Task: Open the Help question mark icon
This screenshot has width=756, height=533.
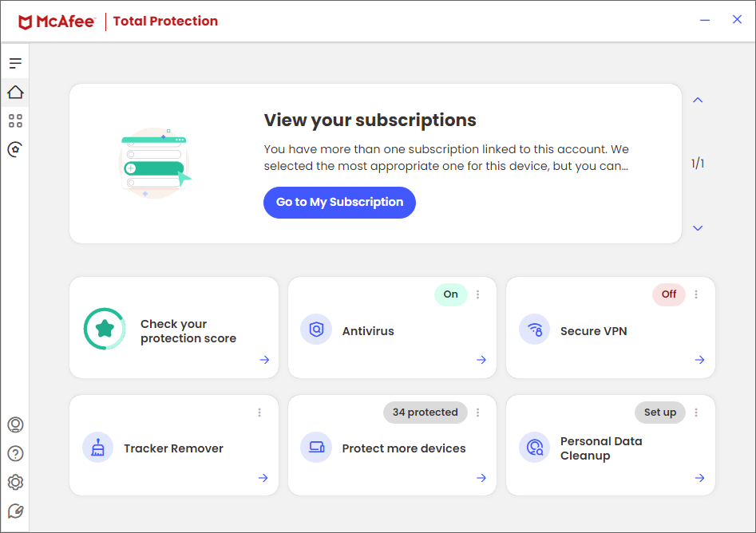Action: (15, 453)
